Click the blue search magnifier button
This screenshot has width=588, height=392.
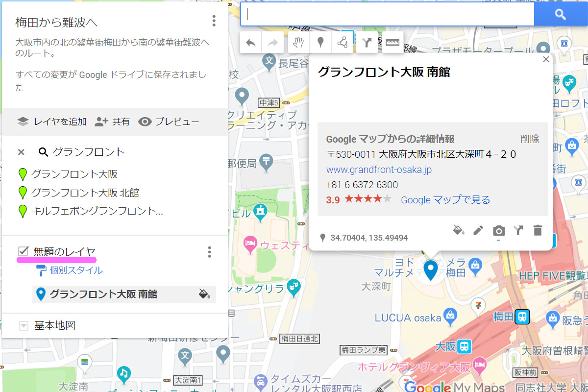coord(561,15)
